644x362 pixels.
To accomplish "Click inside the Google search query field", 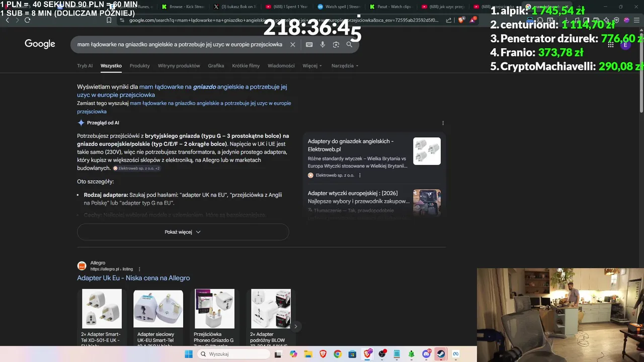I will pyautogui.click(x=180, y=44).
